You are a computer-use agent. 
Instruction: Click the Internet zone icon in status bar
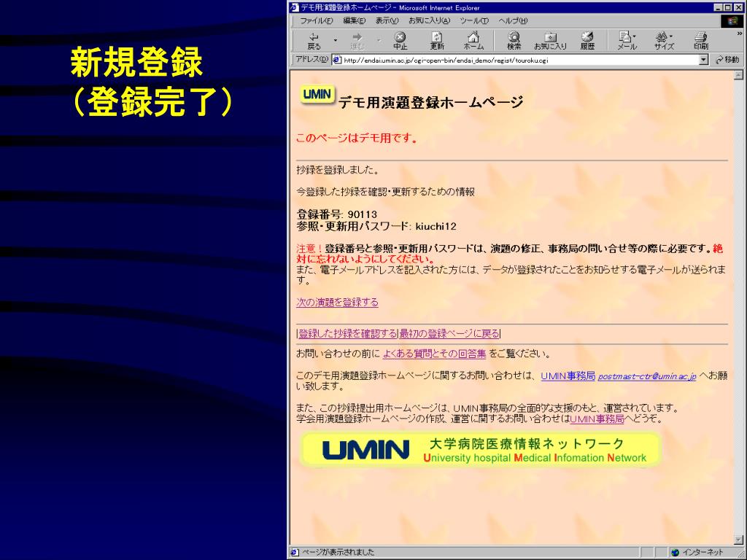(x=675, y=553)
